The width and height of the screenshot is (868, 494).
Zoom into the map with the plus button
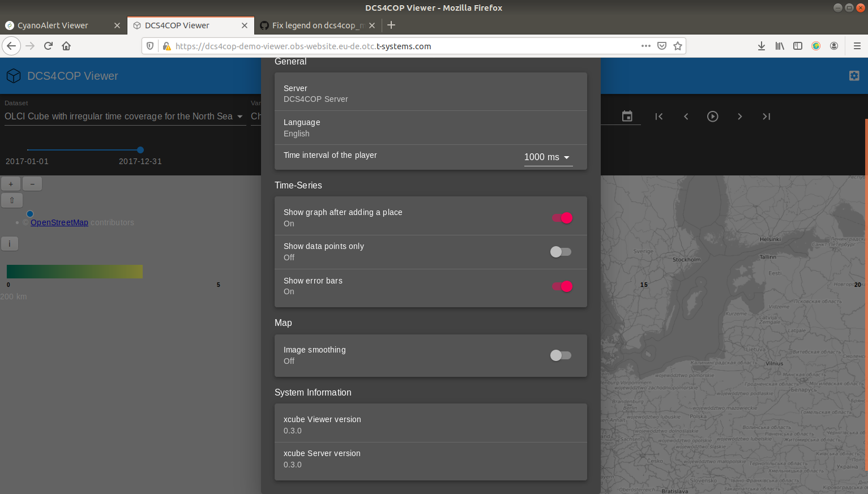[x=10, y=183]
